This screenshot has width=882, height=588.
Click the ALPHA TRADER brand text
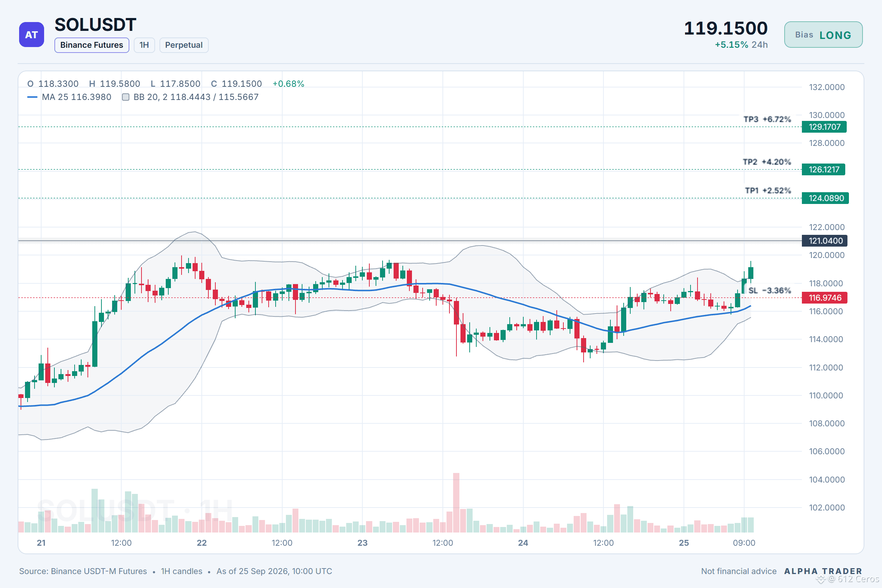click(823, 571)
